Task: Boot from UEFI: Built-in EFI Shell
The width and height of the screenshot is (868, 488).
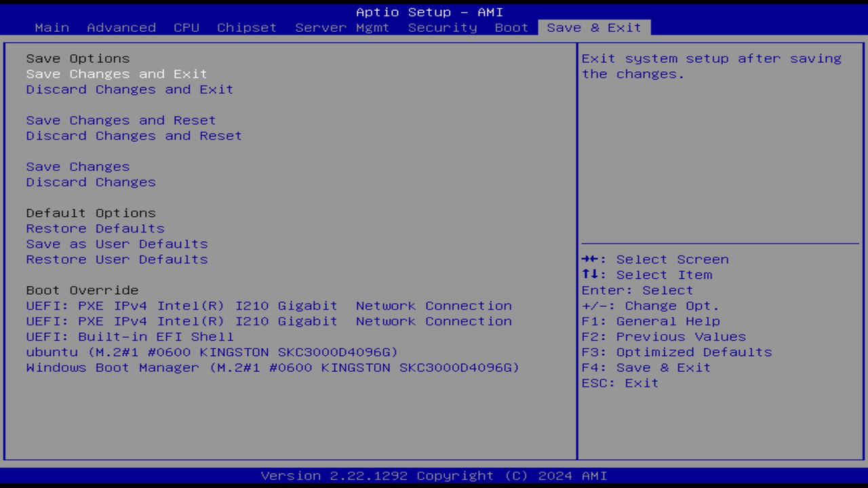Action: click(130, 337)
